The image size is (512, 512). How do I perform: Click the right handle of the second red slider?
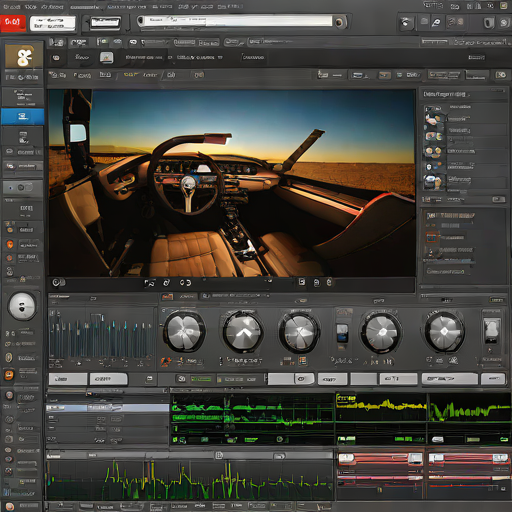500,459
